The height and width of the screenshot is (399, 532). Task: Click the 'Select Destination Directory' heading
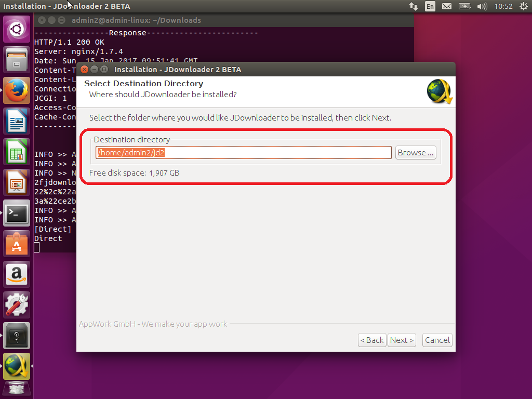click(143, 84)
